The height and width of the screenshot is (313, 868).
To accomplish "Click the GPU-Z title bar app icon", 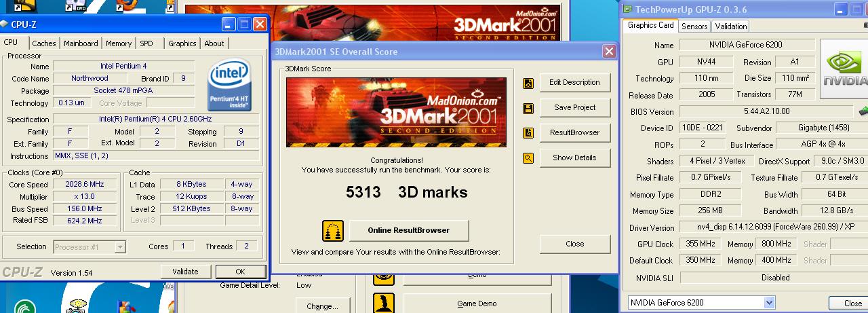I will click(626, 10).
